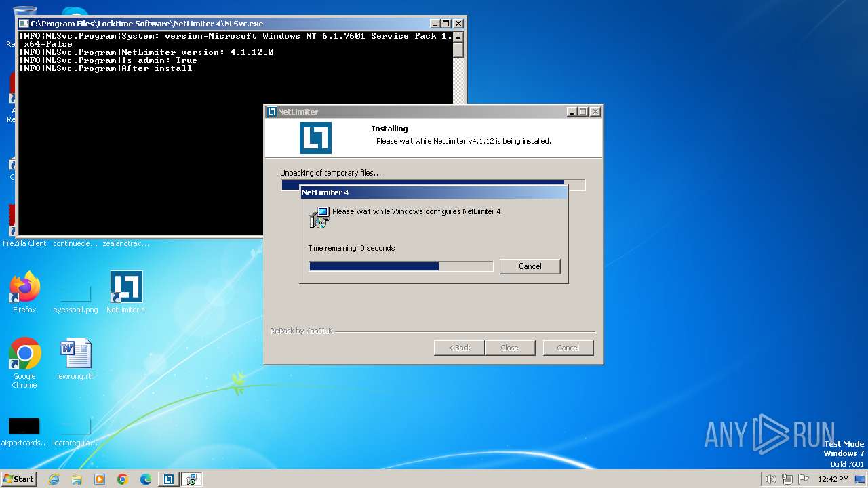The width and height of the screenshot is (868, 488).
Task: Click the NetLimiter 4 dialog title bar
Action: (433, 192)
